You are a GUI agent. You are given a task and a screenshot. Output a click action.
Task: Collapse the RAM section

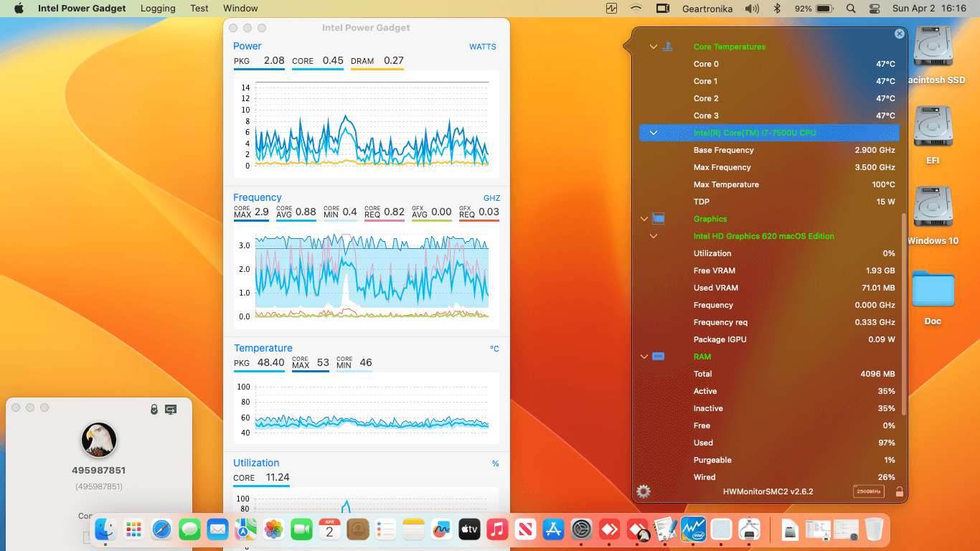point(644,357)
